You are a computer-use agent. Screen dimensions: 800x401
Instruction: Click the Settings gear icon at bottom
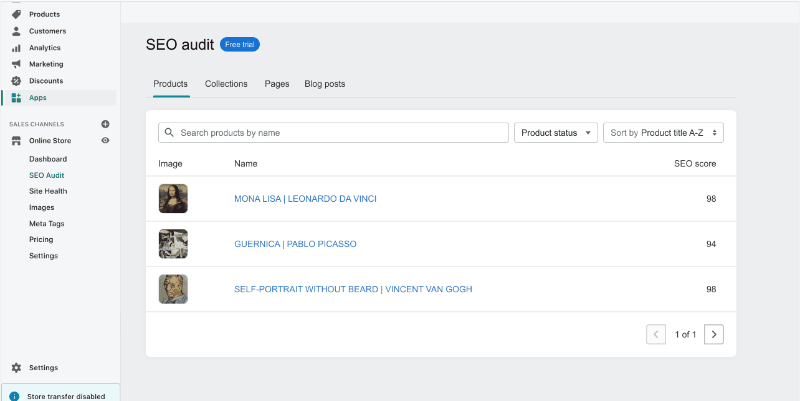tap(16, 367)
